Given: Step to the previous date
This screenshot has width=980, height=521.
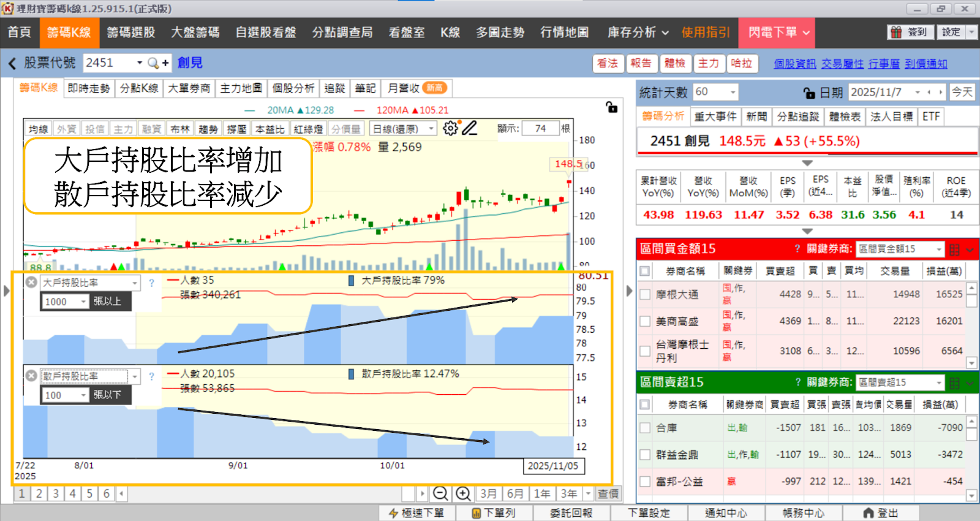Looking at the screenshot, I should point(929,93).
